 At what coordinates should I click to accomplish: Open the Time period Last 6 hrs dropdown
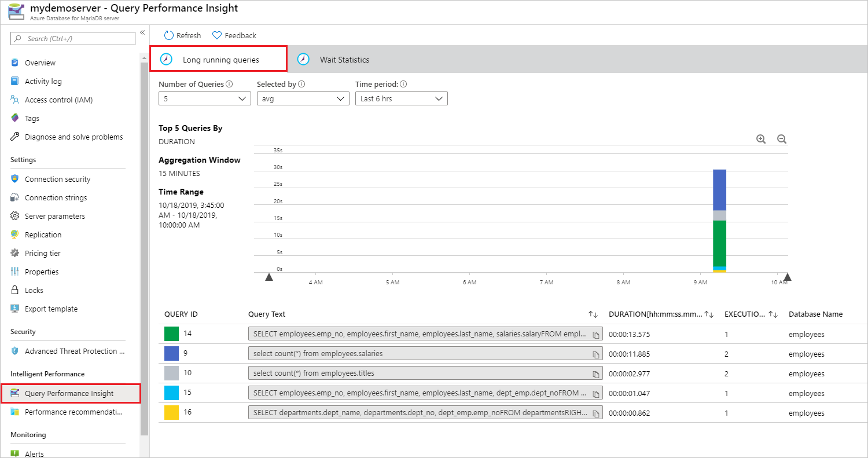click(x=402, y=98)
